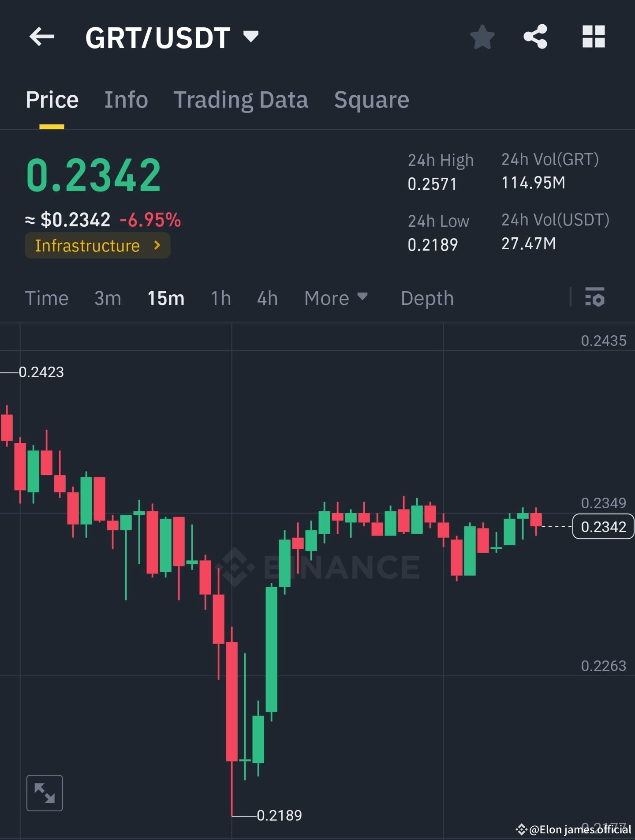Select the Info tab

click(x=126, y=99)
